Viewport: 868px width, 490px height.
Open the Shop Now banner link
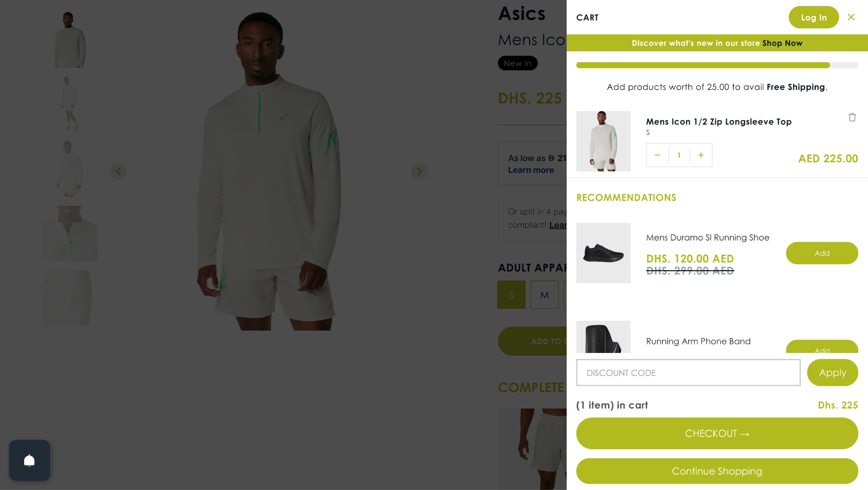[782, 43]
